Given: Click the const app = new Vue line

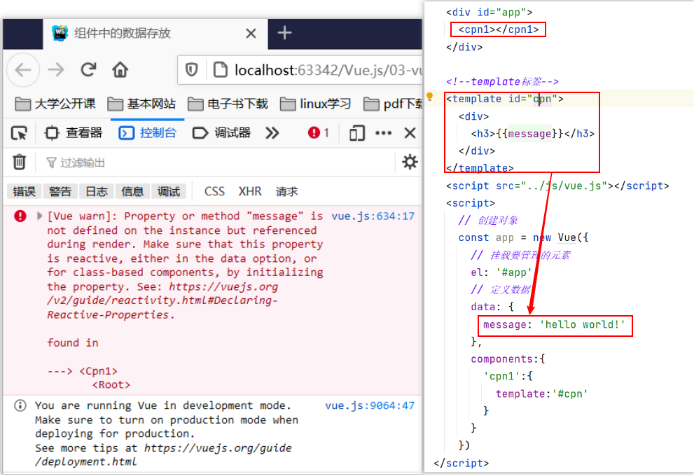Looking at the screenshot, I should (x=524, y=237).
